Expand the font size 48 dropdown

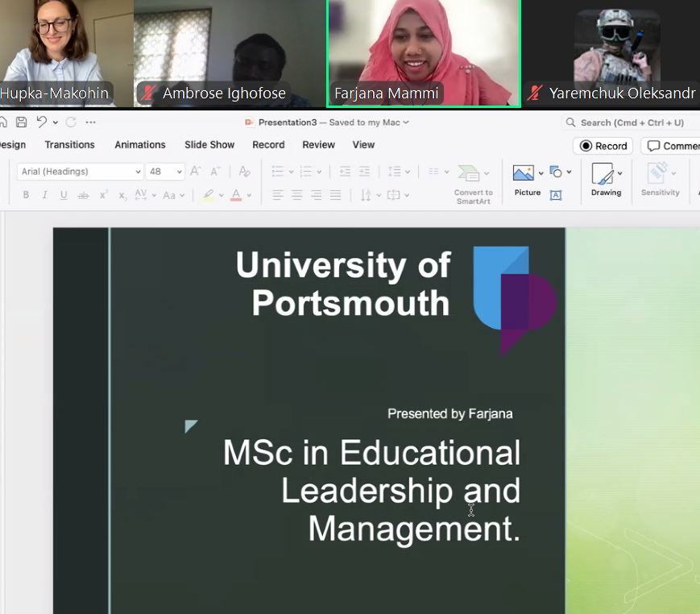coord(178,172)
